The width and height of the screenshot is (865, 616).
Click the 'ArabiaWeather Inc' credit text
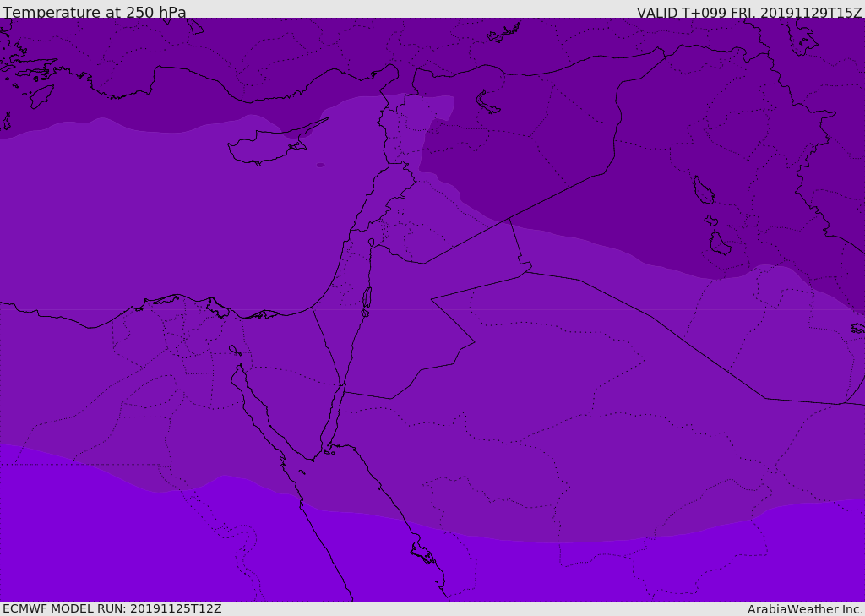(805, 609)
